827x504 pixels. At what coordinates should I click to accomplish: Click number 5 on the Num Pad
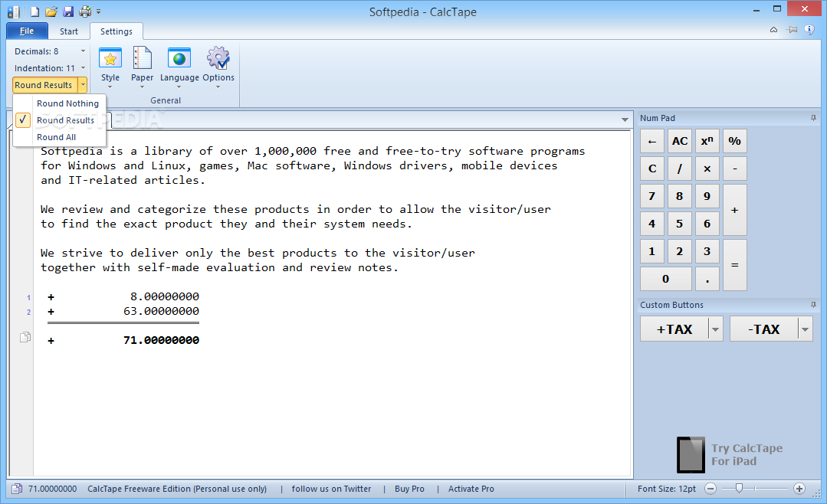coord(680,224)
